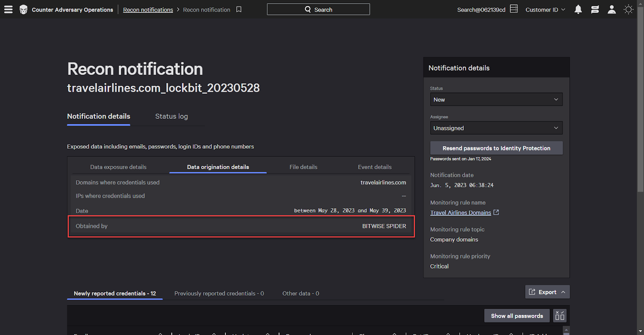Click the CrowdStrike falcon logo icon
Image resolution: width=644 pixels, height=335 pixels.
tap(23, 9)
